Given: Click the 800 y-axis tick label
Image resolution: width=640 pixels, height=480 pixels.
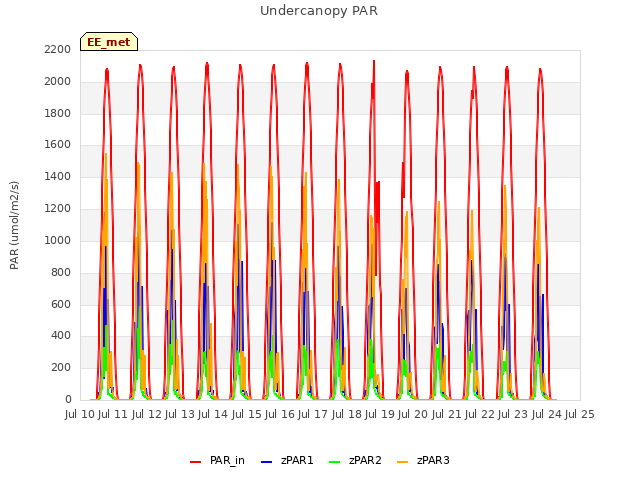Looking at the screenshot, I should [61, 272].
